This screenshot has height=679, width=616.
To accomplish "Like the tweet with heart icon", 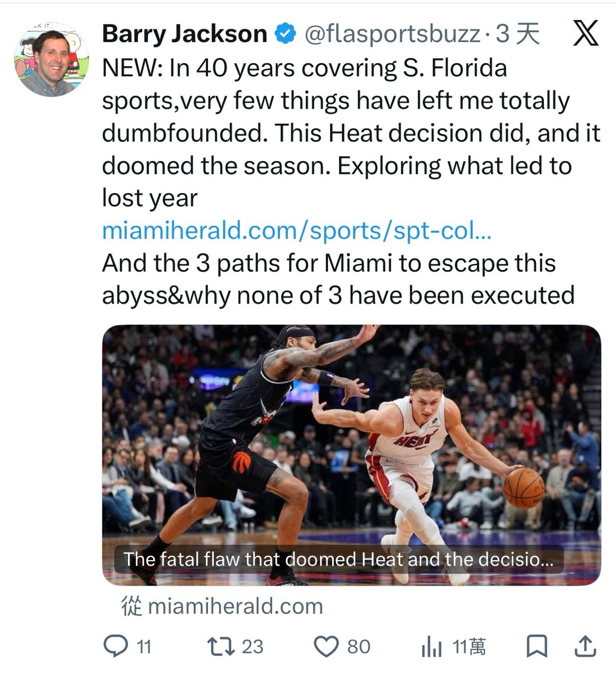I will pyautogui.click(x=326, y=646).
